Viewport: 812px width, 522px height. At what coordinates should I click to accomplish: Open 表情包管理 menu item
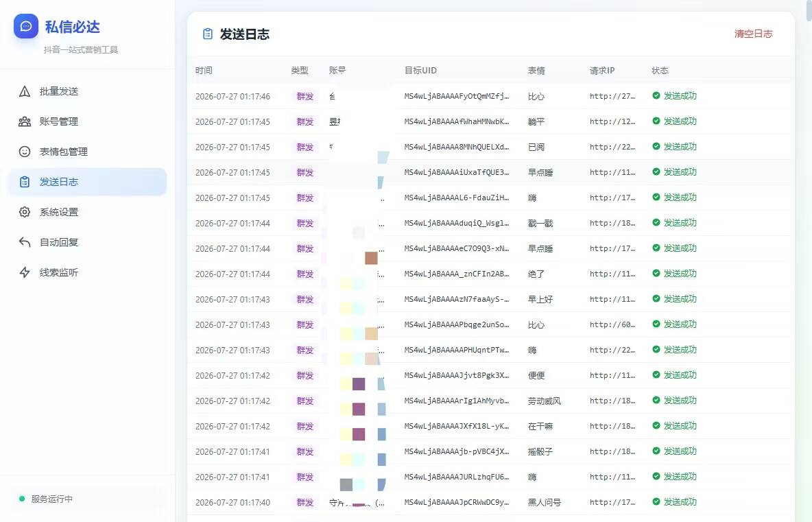(88, 152)
